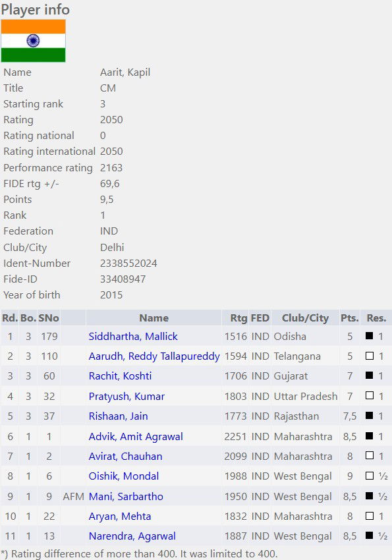Open Siddhartha, Mallick player link
The width and height of the screenshot is (392, 560).
coord(133,337)
